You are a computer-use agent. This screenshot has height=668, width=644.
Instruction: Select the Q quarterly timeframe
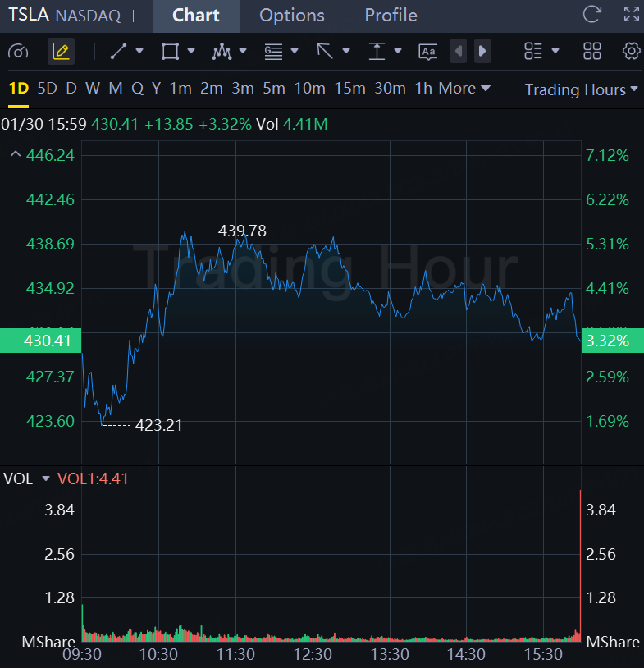(x=137, y=89)
